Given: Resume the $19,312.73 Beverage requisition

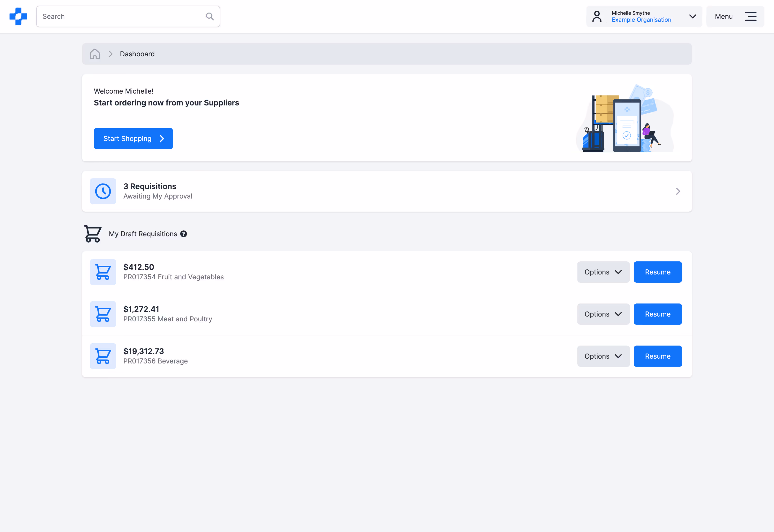Looking at the screenshot, I should click(x=657, y=356).
